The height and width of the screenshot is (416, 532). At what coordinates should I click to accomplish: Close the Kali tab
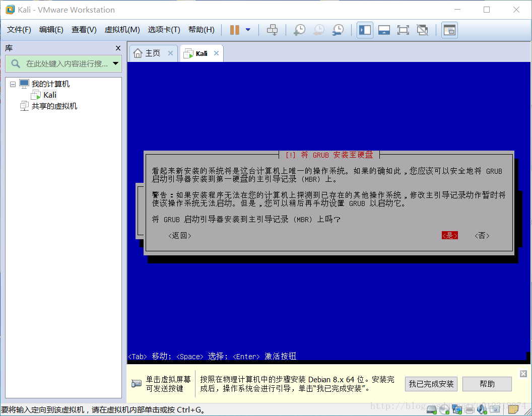point(217,53)
